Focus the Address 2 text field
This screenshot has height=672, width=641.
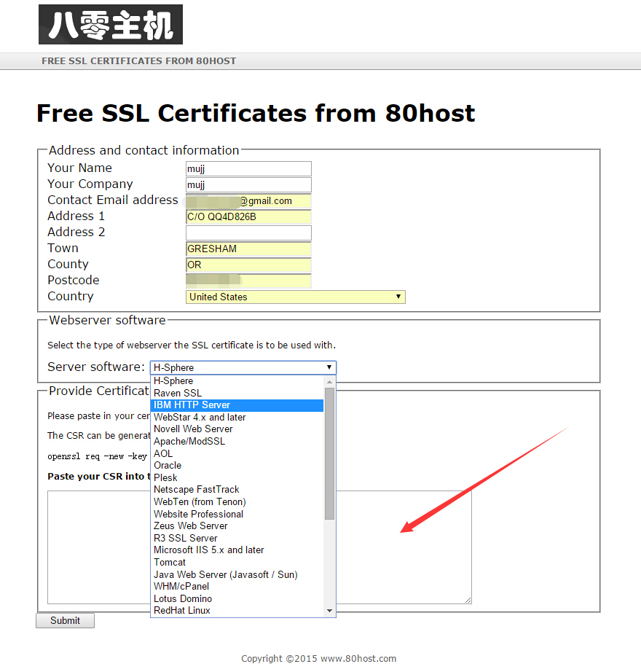coord(248,233)
